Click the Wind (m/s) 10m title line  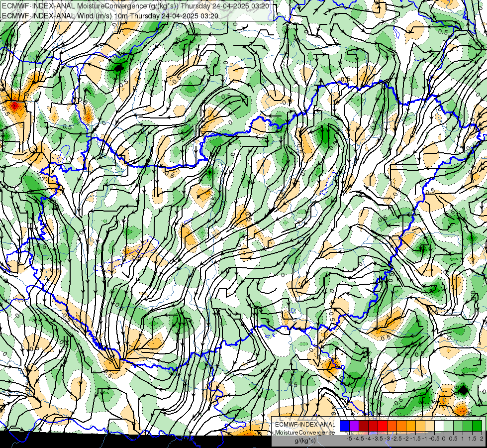(x=110, y=16)
